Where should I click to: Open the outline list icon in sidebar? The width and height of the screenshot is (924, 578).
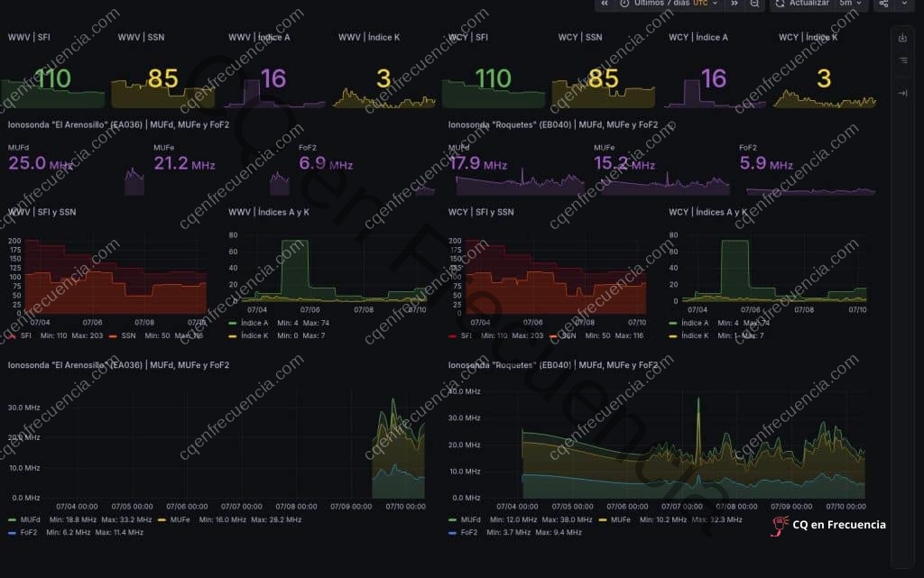tap(902, 60)
